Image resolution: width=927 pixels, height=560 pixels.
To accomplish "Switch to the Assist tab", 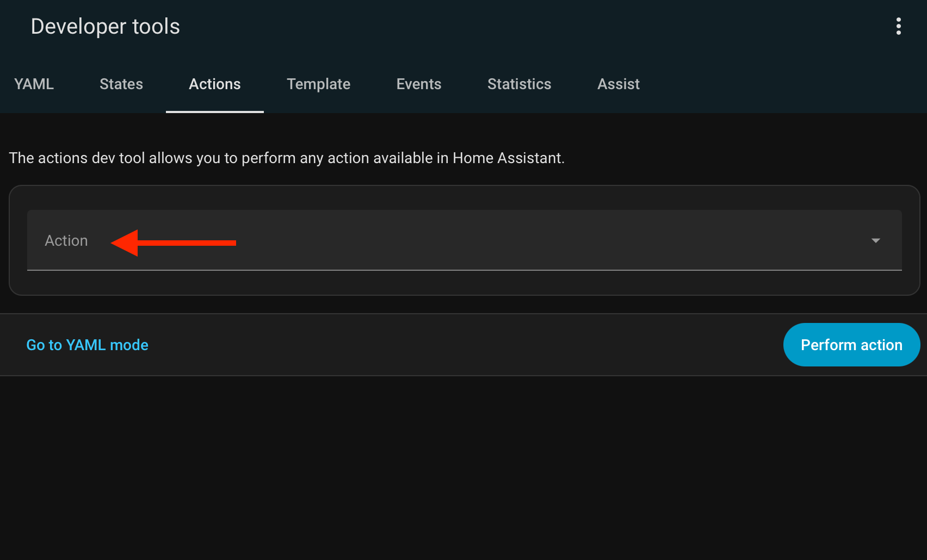I will (619, 84).
